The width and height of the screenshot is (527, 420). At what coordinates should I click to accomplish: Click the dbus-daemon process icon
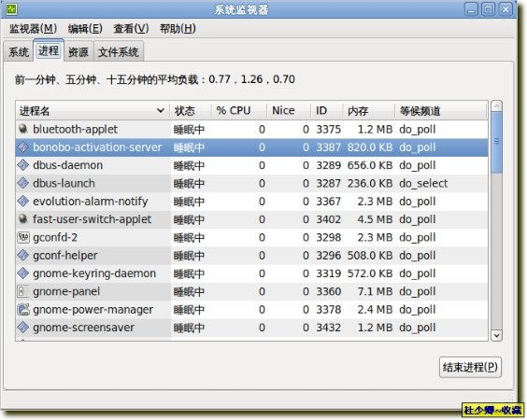[22, 165]
